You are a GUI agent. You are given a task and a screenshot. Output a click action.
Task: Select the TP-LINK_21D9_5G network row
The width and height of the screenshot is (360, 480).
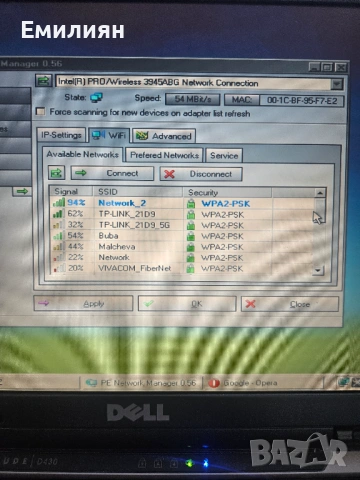pos(182,225)
